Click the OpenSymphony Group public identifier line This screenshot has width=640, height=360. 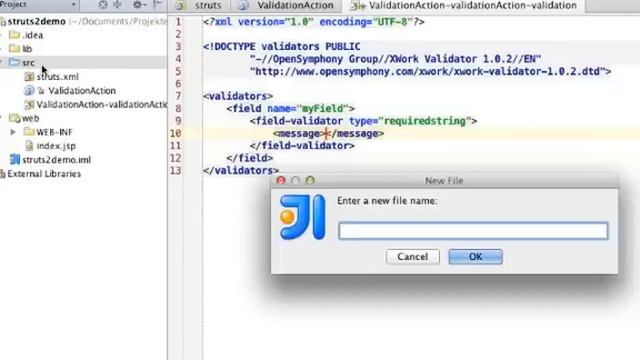coord(396,59)
